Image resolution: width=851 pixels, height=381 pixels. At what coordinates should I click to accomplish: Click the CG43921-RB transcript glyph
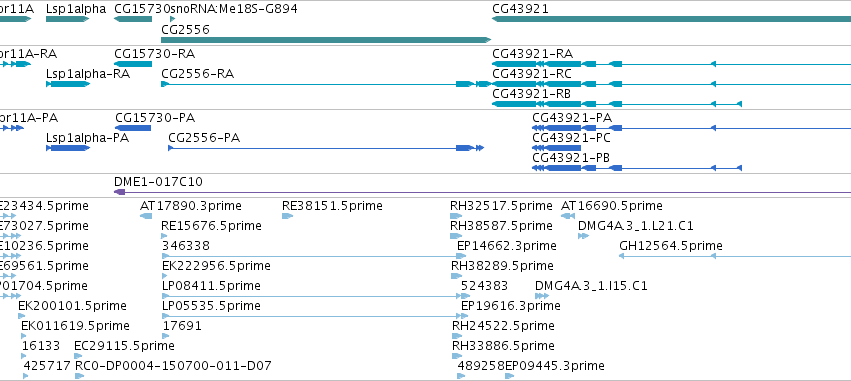617,104
